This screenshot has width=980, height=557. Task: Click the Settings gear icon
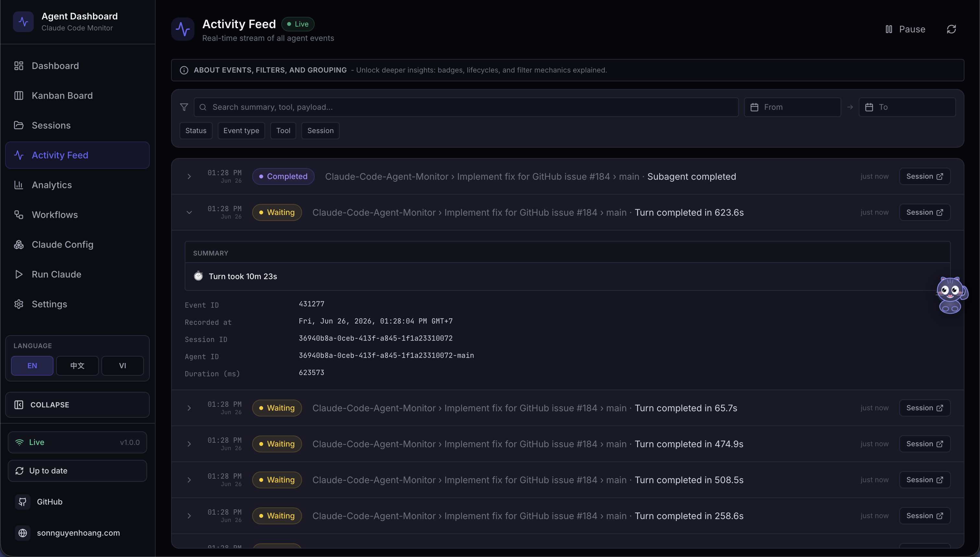pyautogui.click(x=19, y=304)
